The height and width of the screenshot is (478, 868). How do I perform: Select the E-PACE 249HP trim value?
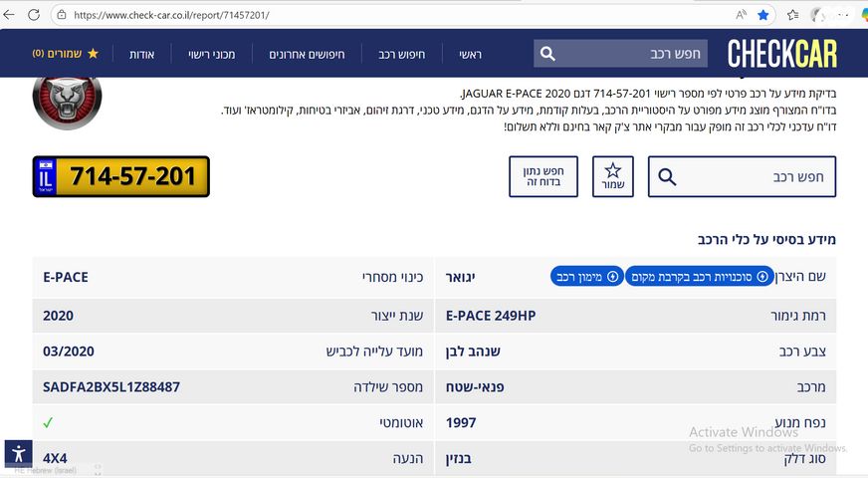(x=491, y=316)
